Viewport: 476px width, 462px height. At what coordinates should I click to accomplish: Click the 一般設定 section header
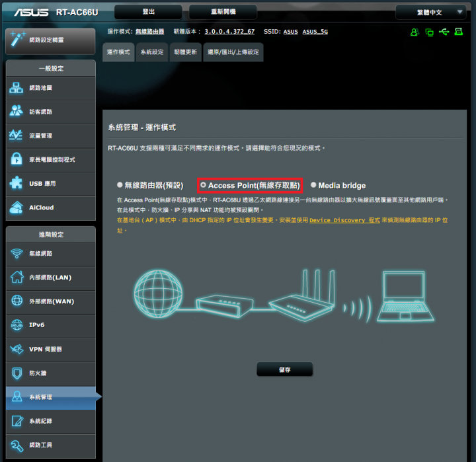pos(51,68)
